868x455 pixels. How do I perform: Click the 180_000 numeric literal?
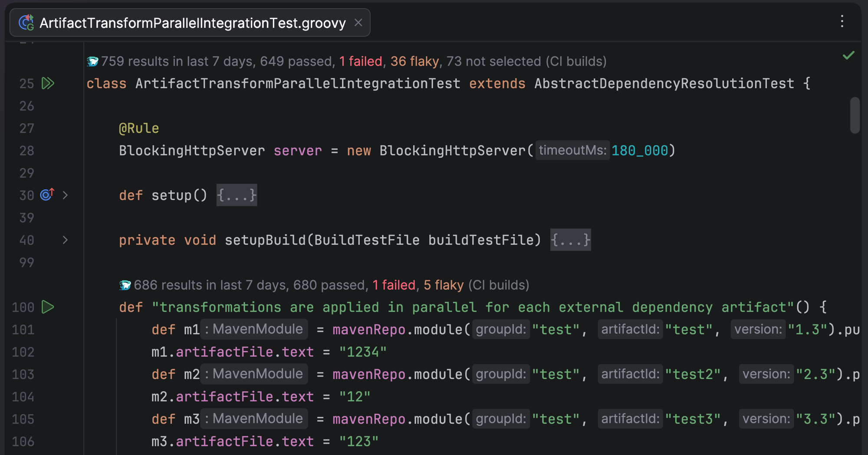[x=640, y=151]
